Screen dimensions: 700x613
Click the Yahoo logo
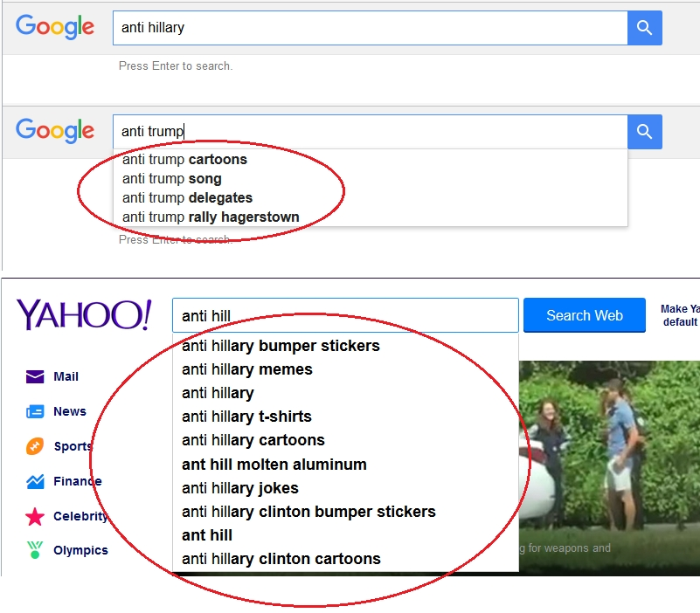click(x=84, y=315)
